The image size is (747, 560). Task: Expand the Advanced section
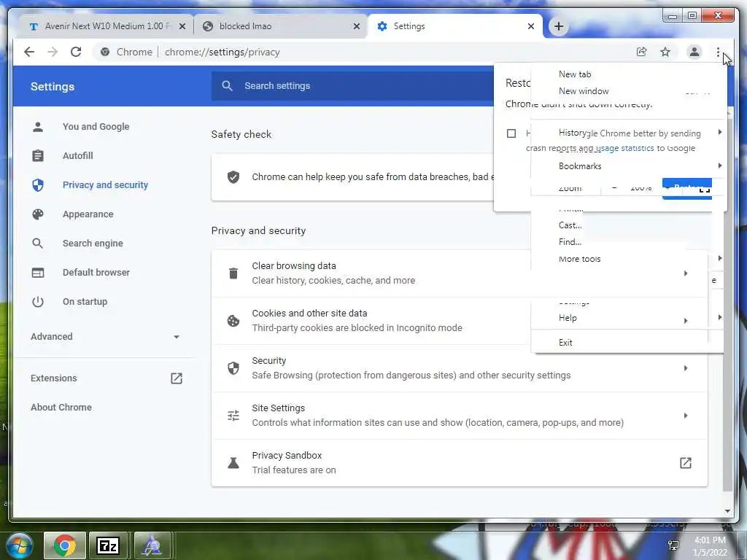105,337
